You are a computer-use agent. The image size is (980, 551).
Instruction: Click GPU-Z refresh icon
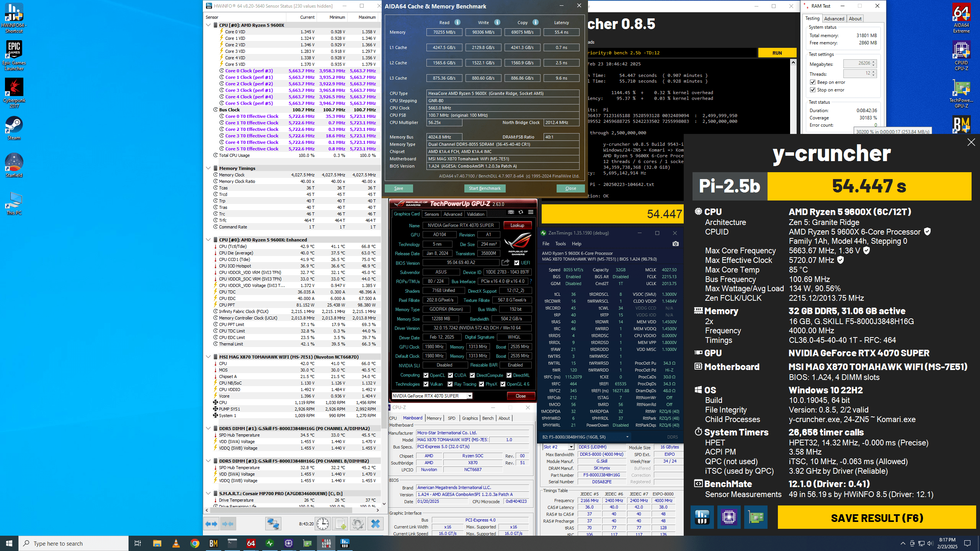pos(521,212)
